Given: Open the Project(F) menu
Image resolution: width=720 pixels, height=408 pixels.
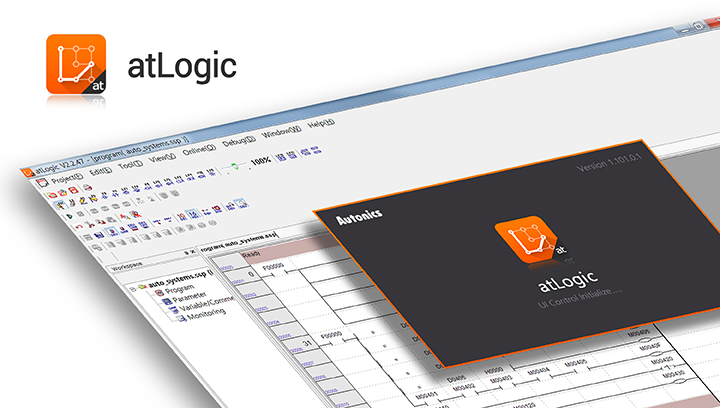Looking at the screenshot, I should (x=68, y=178).
